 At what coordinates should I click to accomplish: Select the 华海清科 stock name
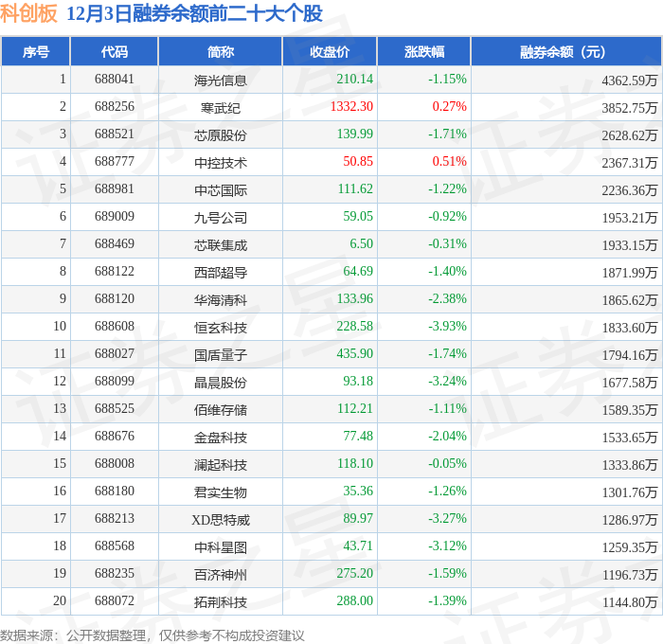pos(221,300)
